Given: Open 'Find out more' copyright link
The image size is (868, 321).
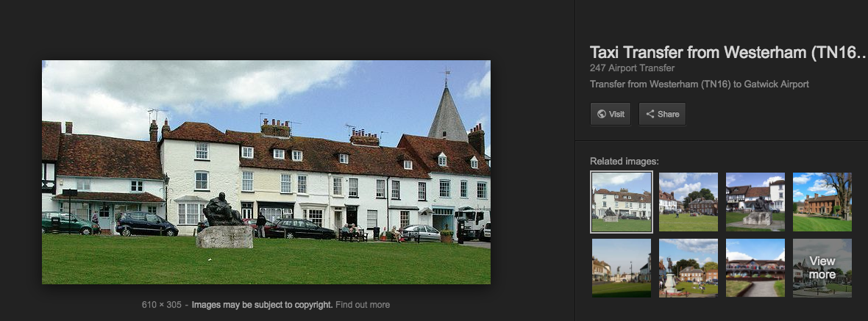Looking at the screenshot, I should click(x=363, y=304).
